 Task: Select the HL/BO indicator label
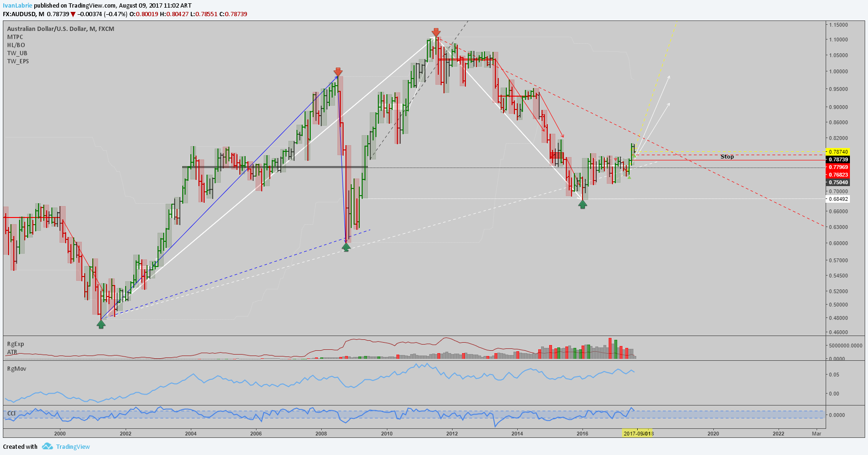pos(16,45)
